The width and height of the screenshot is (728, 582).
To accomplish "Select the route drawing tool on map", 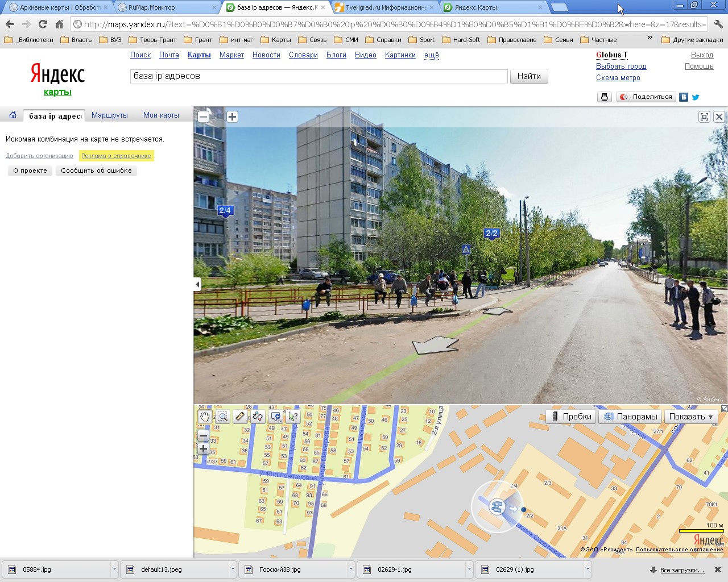I will pos(258,417).
